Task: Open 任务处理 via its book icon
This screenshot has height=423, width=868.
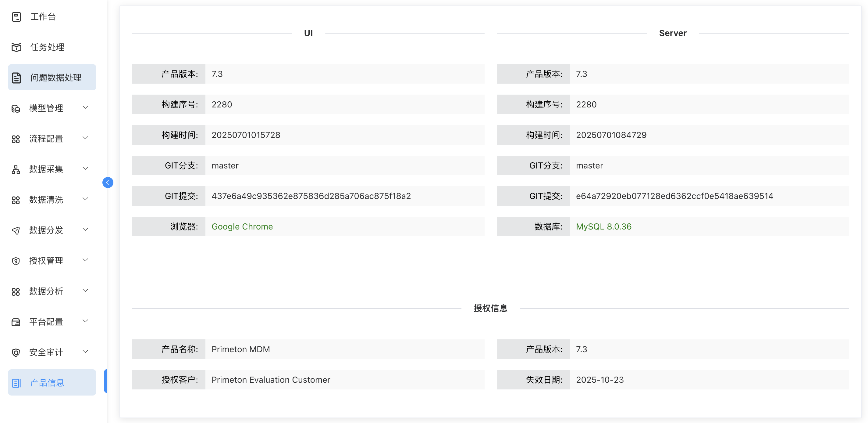Action: pos(16,47)
